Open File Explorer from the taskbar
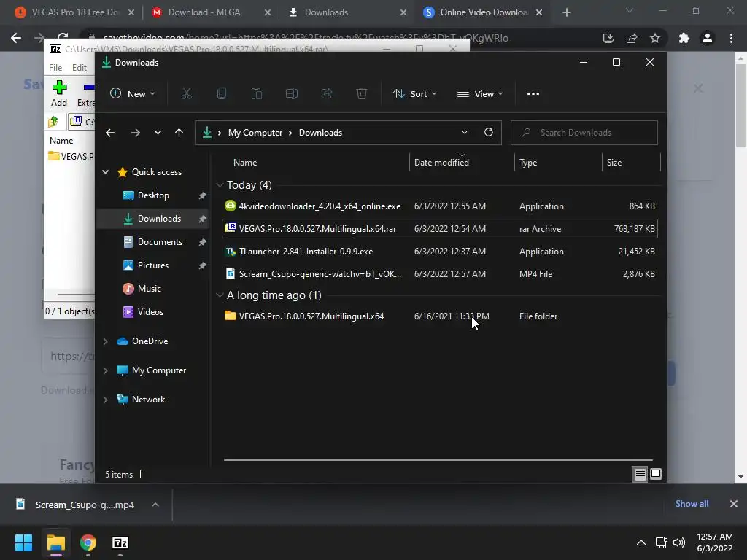747x560 pixels. point(55,542)
